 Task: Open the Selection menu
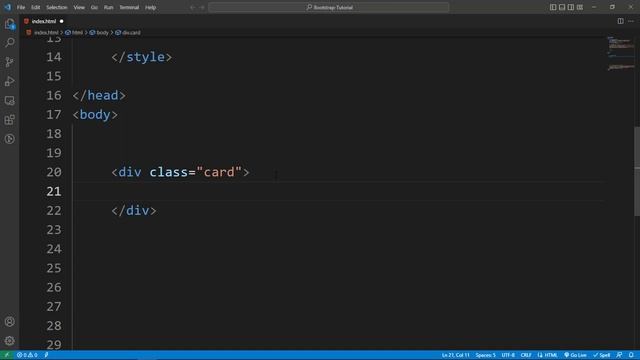(x=56, y=7)
